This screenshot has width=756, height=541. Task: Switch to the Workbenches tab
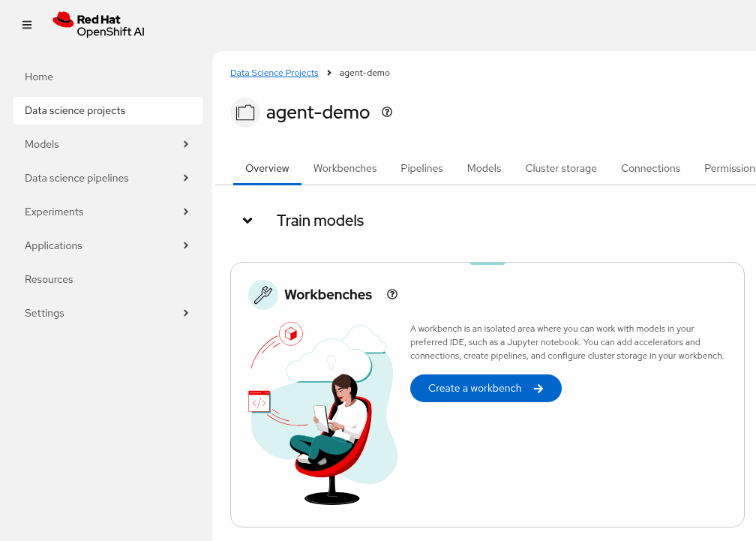(x=345, y=168)
